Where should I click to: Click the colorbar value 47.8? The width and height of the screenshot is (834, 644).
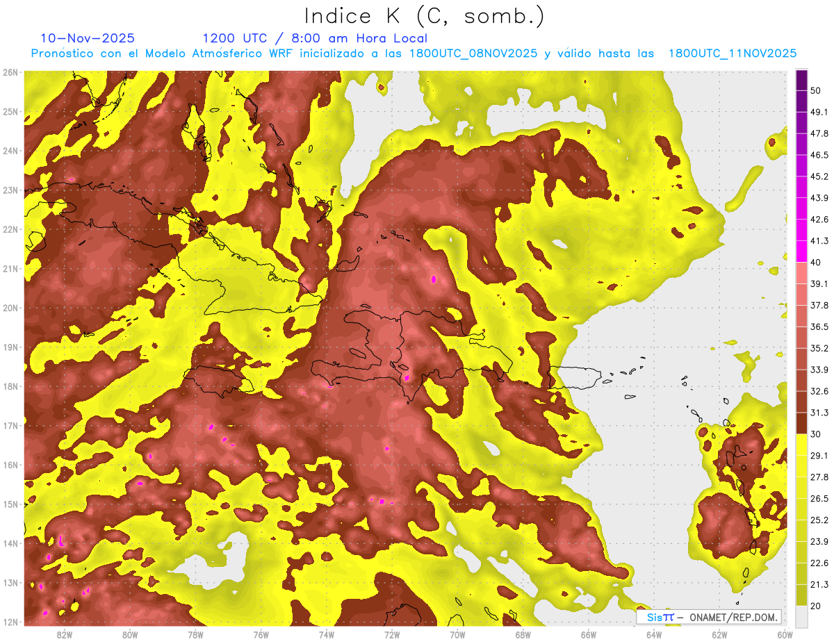[x=819, y=133]
